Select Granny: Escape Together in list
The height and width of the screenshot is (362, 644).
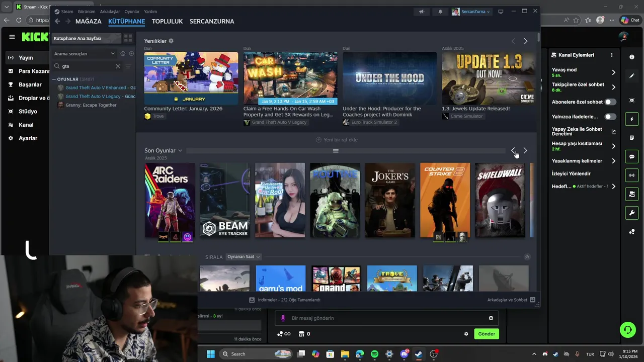tap(91, 105)
